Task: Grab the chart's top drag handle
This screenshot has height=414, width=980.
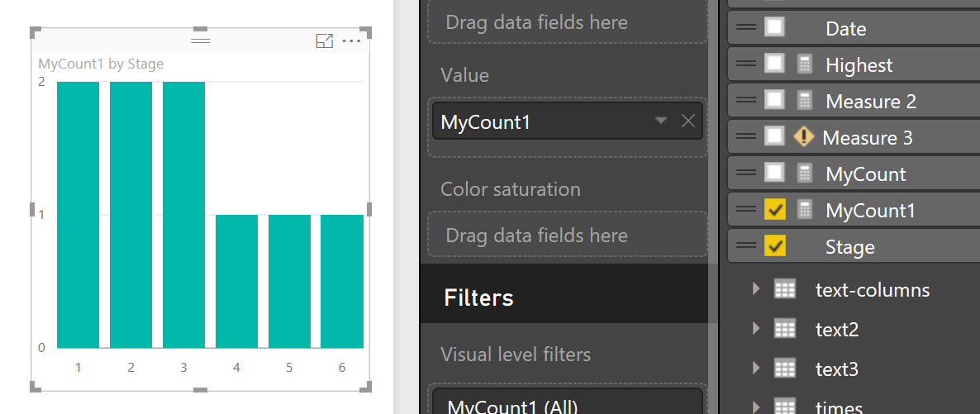Action: (200, 40)
